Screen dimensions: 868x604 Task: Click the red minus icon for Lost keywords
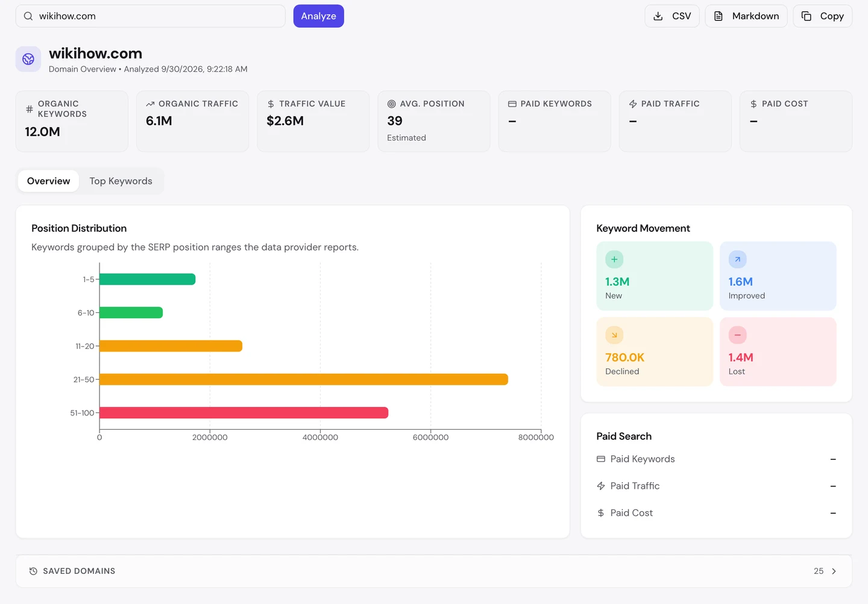738,335
